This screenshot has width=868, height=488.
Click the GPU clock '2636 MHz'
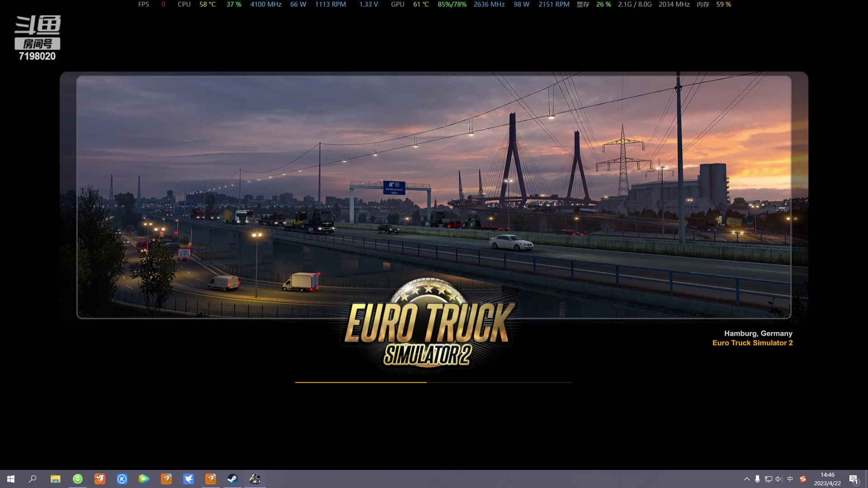pyautogui.click(x=489, y=4)
